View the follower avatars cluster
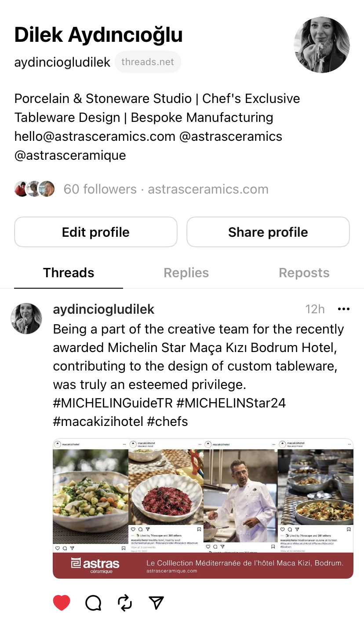The image size is (364, 620). tap(34, 189)
